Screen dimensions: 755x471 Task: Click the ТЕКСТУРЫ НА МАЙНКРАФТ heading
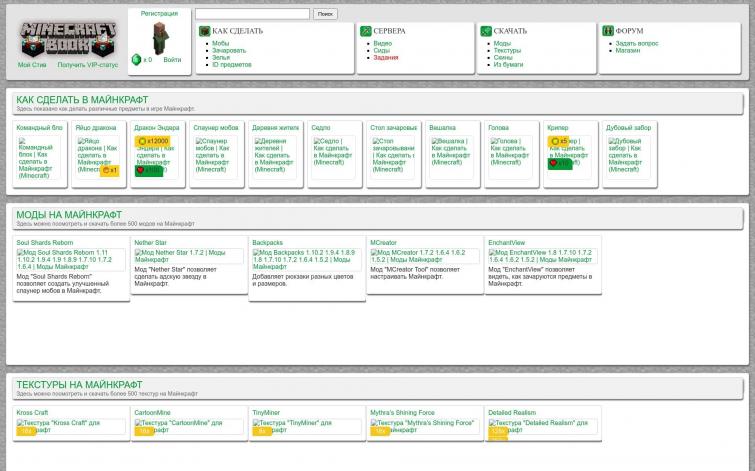pyautogui.click(x=79, y=385)
